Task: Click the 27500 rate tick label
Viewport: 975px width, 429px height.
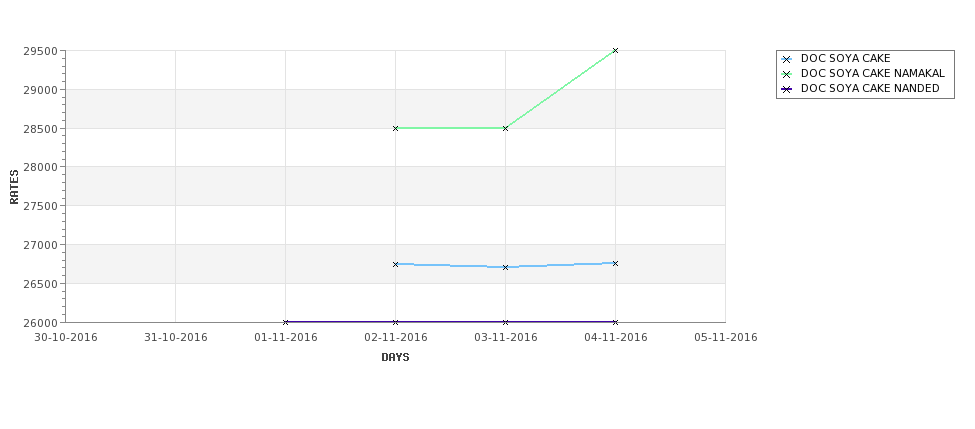Action: (40, 206)
